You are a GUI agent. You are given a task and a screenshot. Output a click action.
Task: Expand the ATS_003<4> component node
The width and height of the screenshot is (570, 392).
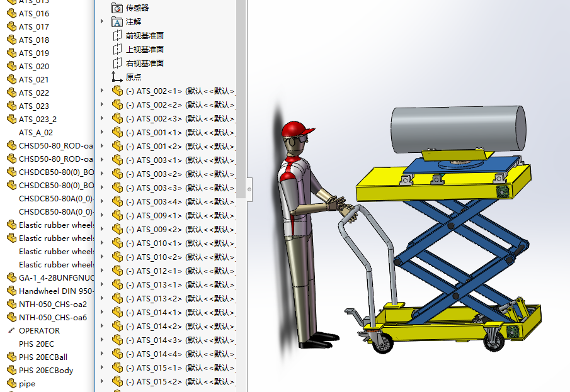[x=102, y=201]
